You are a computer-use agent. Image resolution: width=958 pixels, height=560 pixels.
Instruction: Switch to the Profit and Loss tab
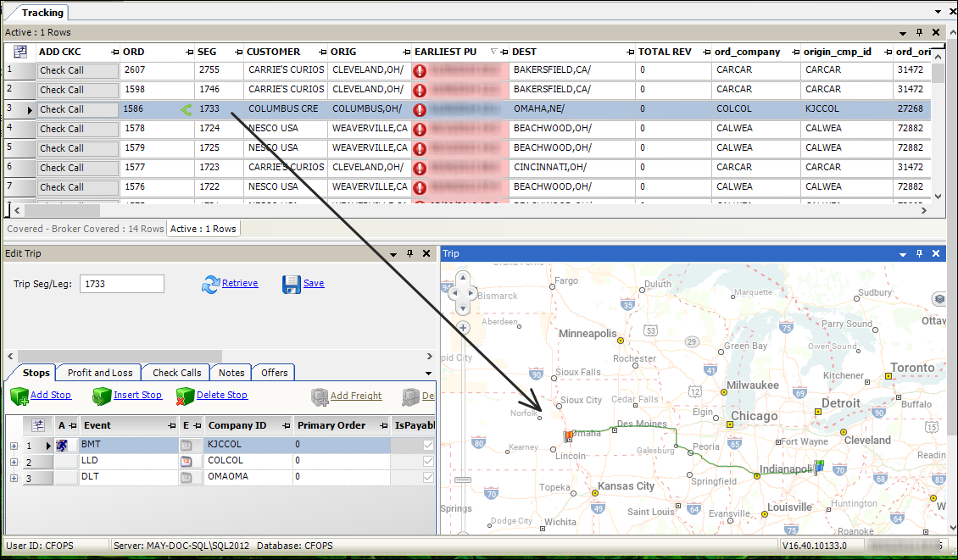coord(99,373)
